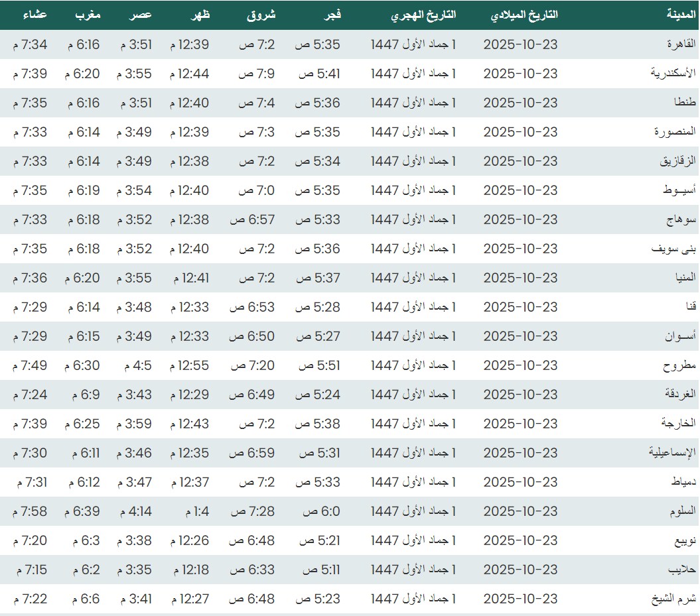The width and height of the screenshot is (700, 616).
Task: Click the Maghrib time for أسوان
Action: coord(82,336)
